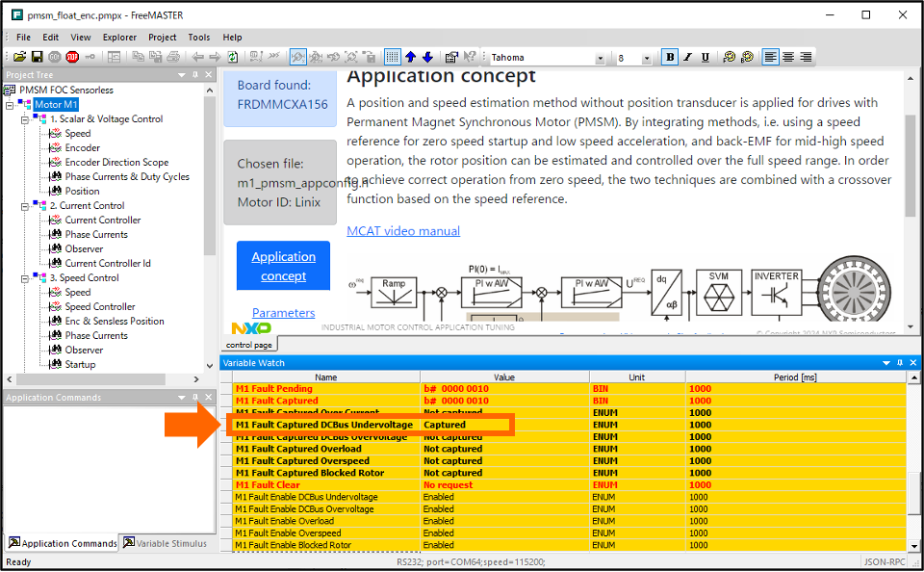924x572 pixels.
Task: Pin the Project Tree panel
Action: click(x=195, y=75)
